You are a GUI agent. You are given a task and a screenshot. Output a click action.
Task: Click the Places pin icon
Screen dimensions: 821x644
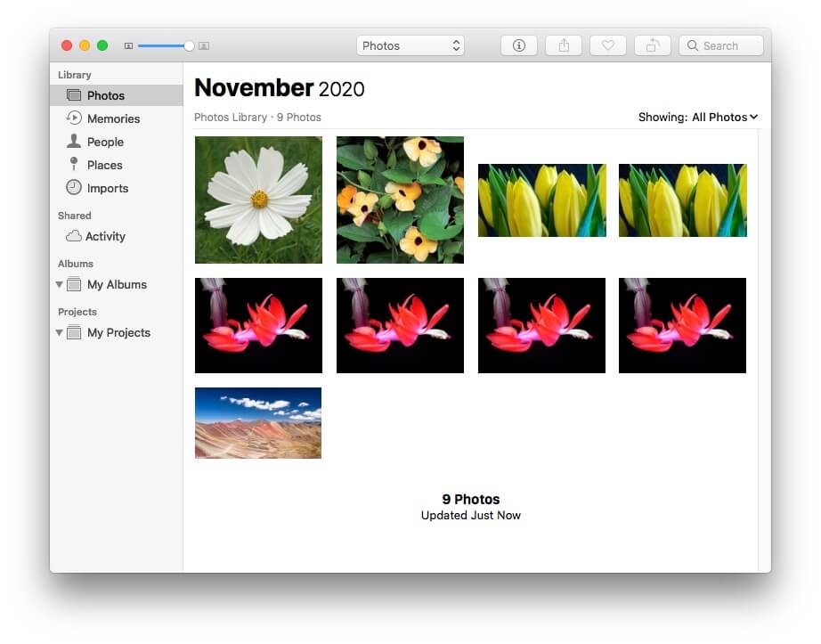click(x=74, y=164)
